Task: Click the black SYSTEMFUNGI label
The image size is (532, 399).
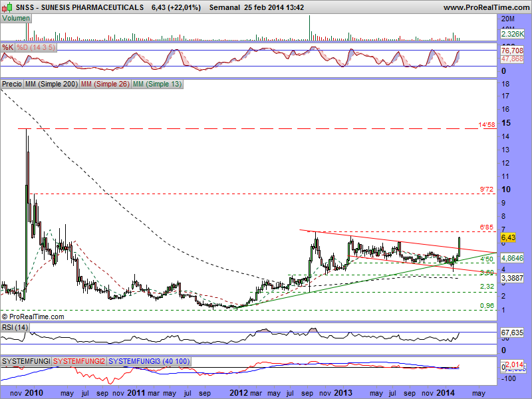Action: (x=26, y=361)
